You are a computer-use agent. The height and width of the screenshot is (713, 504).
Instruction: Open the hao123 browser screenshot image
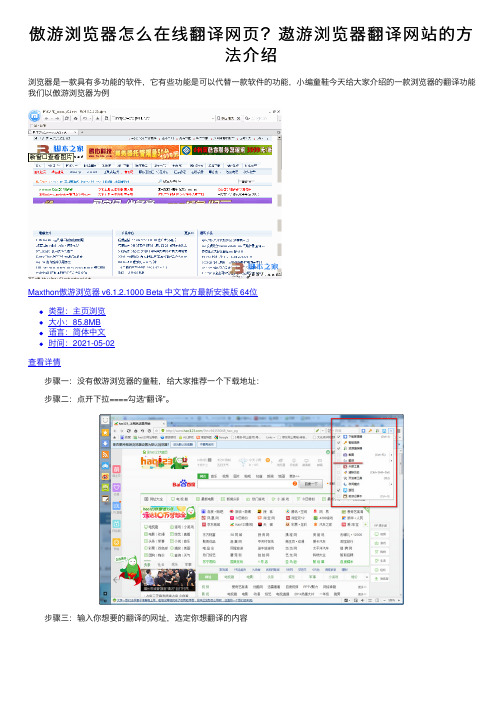[x=252, y=509]
